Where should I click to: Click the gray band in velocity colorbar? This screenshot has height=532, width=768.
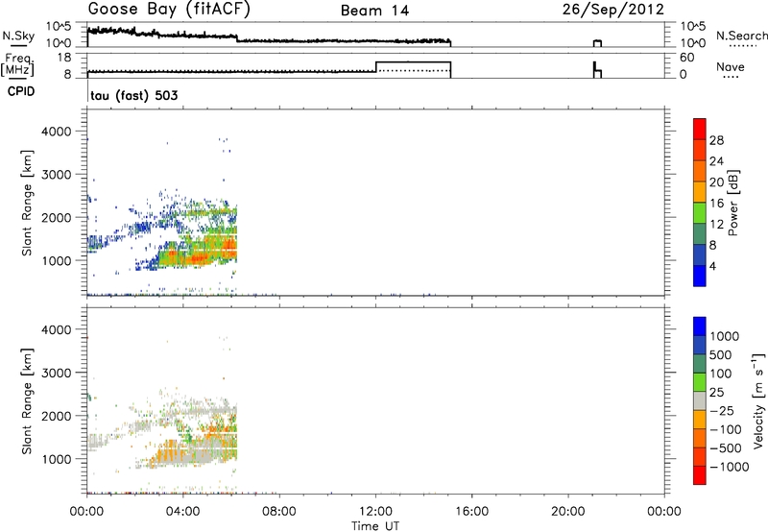tap(700, 400)
